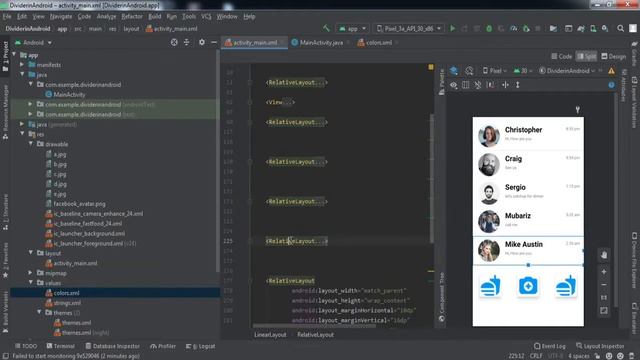Click the orientation switch icon in preview toolbar
The width and height of the screenshot is (640, 360).
(x=469, y=71)
